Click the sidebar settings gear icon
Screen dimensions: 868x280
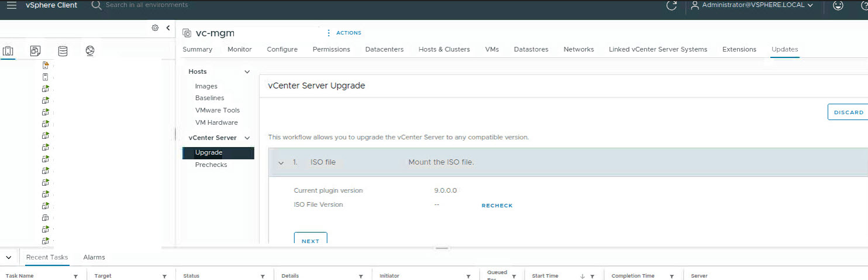click(x=155, y=28)
